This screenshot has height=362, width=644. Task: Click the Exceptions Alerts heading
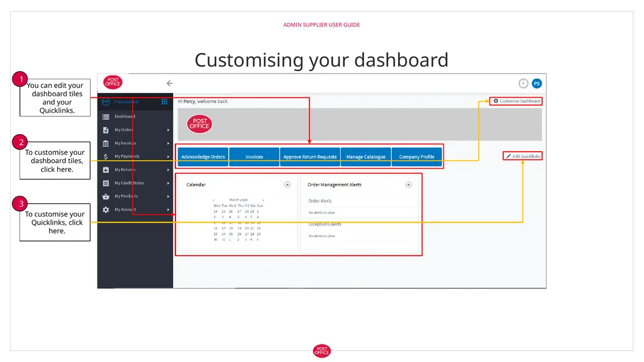(x=325, y=225)
